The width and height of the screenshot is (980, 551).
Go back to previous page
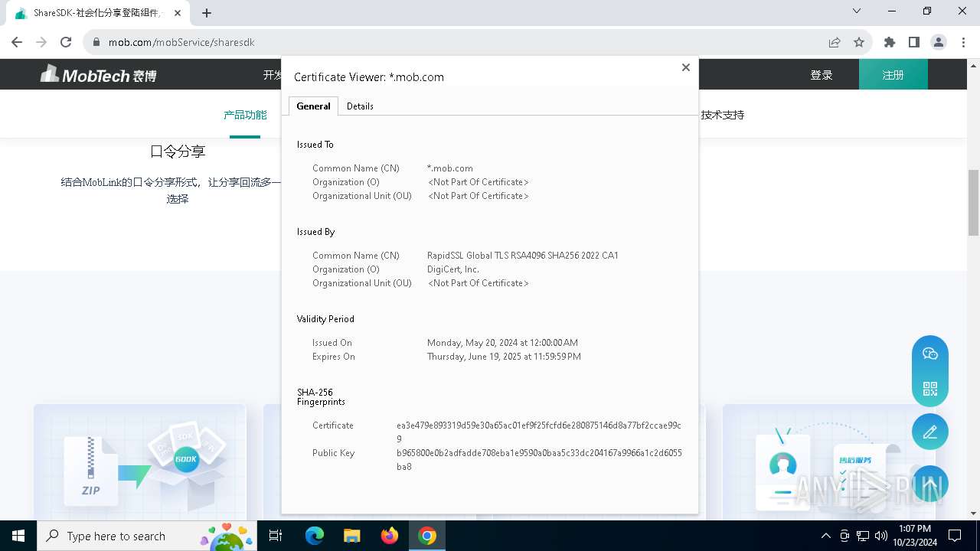pyautogui.click(x=17, y=42)
